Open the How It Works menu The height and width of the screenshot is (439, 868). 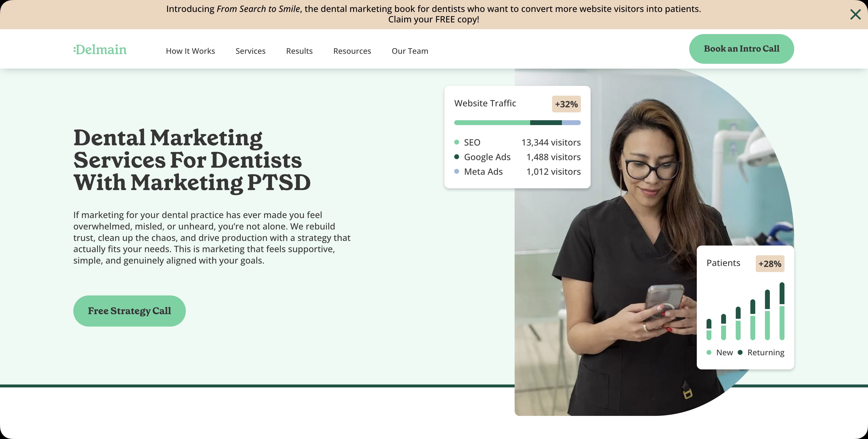tap(190, 51)
